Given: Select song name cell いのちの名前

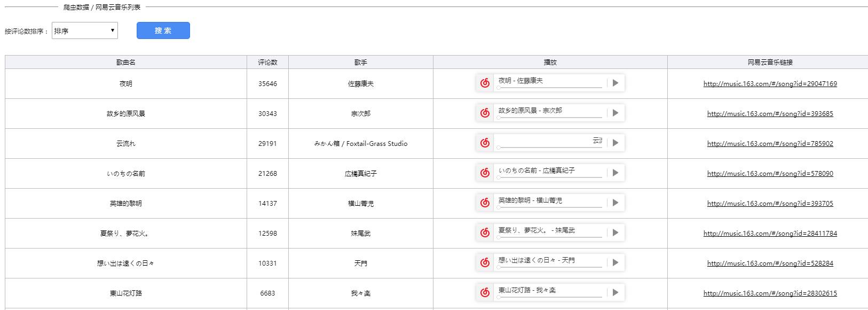Looking at the screenshot, I should 126,174.
